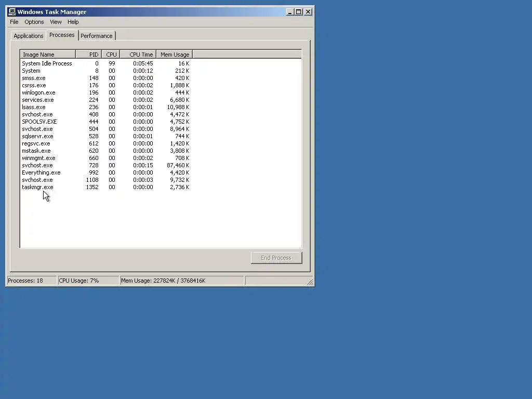Sort by CPU column header
Image resolution: width=532 pixels, height=399 pixels.
click(111, 55)
